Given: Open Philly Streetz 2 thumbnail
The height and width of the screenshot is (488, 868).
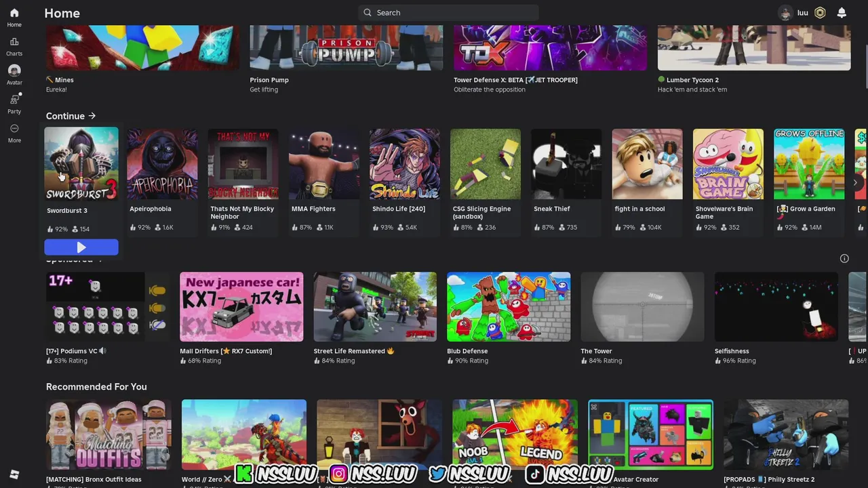Looking at the screenshot, I should tap(786, 434).
